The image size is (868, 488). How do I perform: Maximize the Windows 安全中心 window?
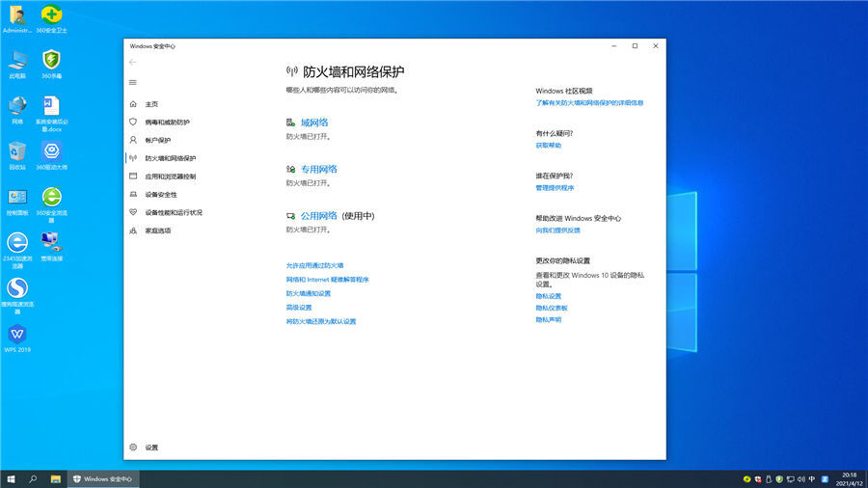[635, 46]
